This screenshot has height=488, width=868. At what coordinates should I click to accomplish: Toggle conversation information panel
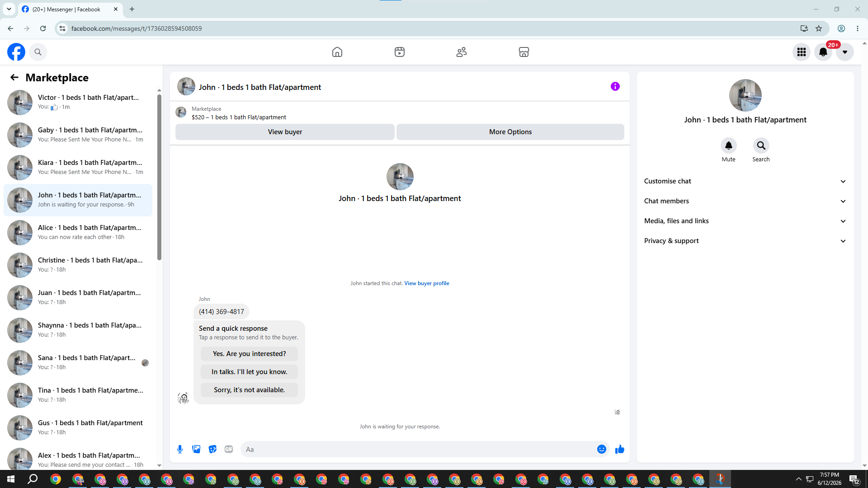(x=615, y=86)
